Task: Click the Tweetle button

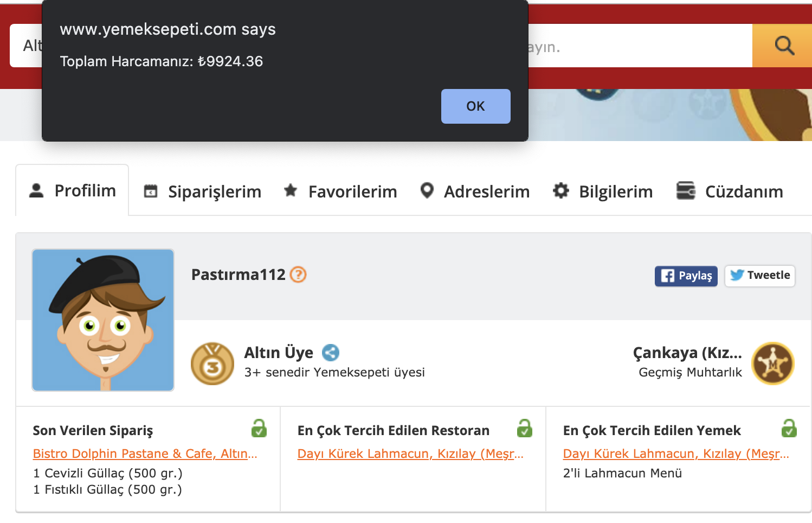Action: 760,276
